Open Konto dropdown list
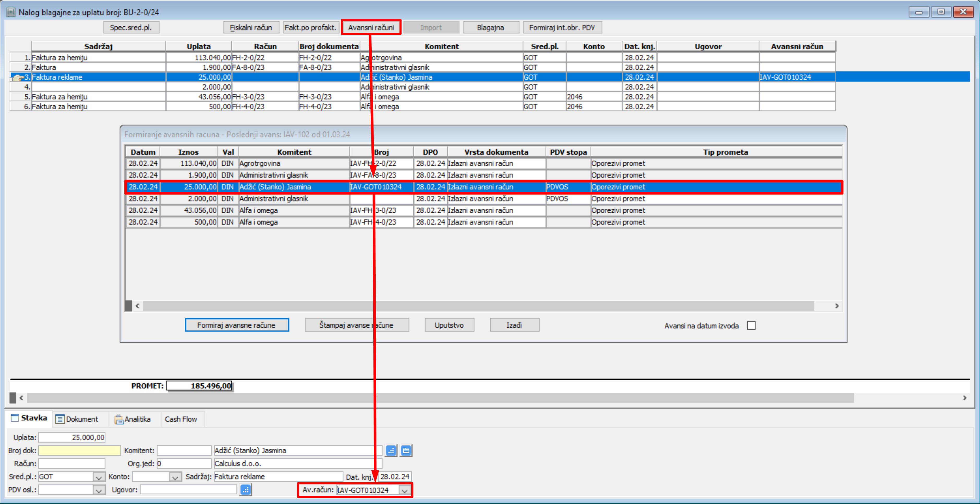Image resolution: width=980 pixels, height=504 pixels. (x=175, y=477)
